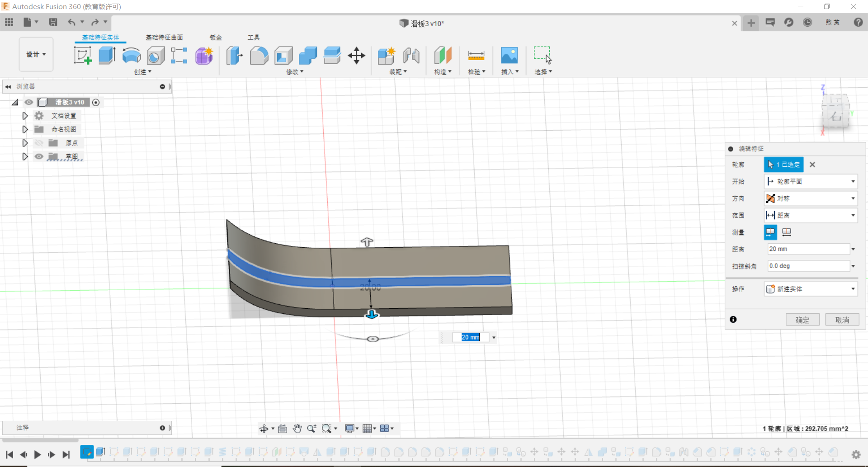Open the 操作 dropdown showing 新建实体
This screenshot has width=868, height=467.
(811, 289)
